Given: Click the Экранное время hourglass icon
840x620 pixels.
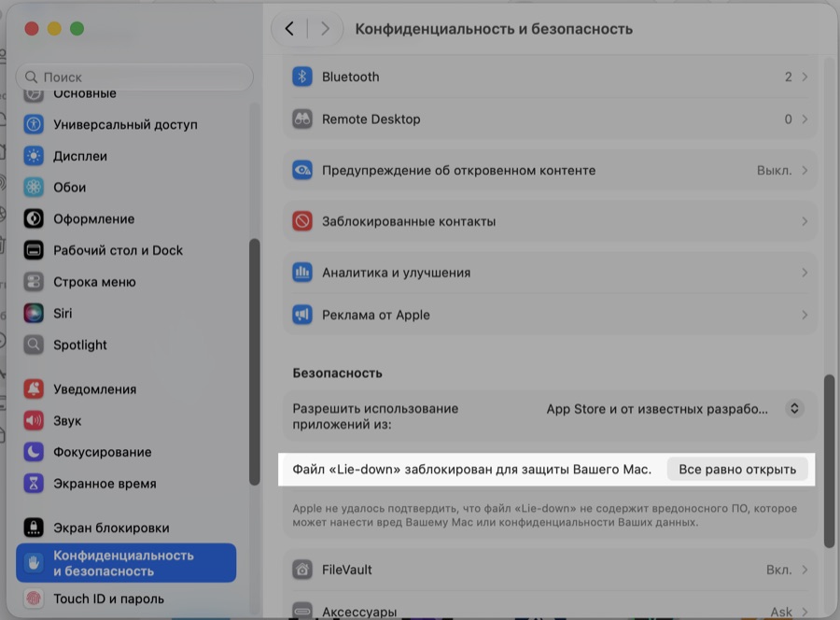Looking at the screenshot, I should click(34, 484).
